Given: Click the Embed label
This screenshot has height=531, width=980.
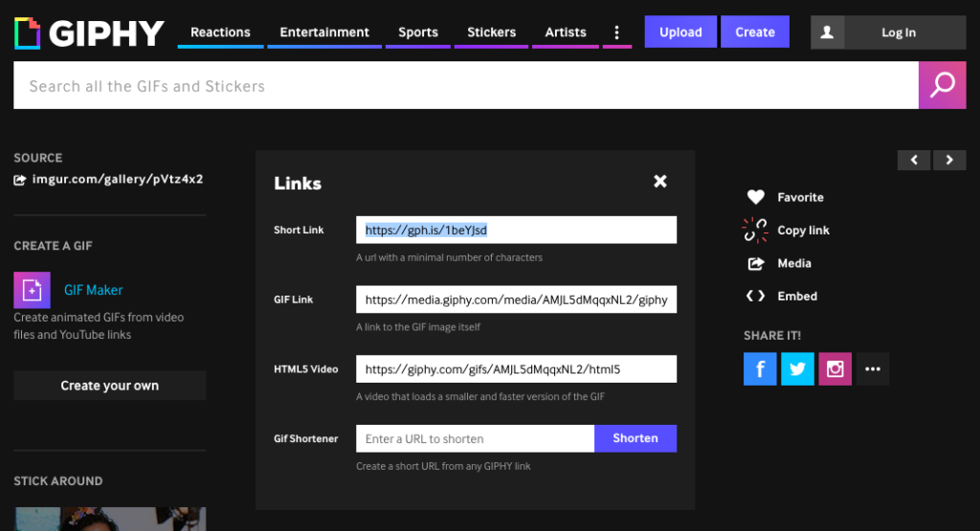Looking at the screenshot, I should pos(797,296).
